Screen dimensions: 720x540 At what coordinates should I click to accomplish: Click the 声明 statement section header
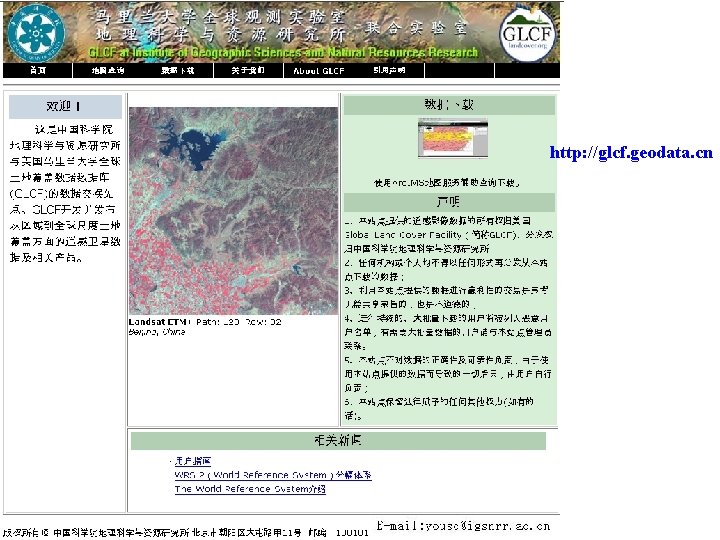pos(449,202)
